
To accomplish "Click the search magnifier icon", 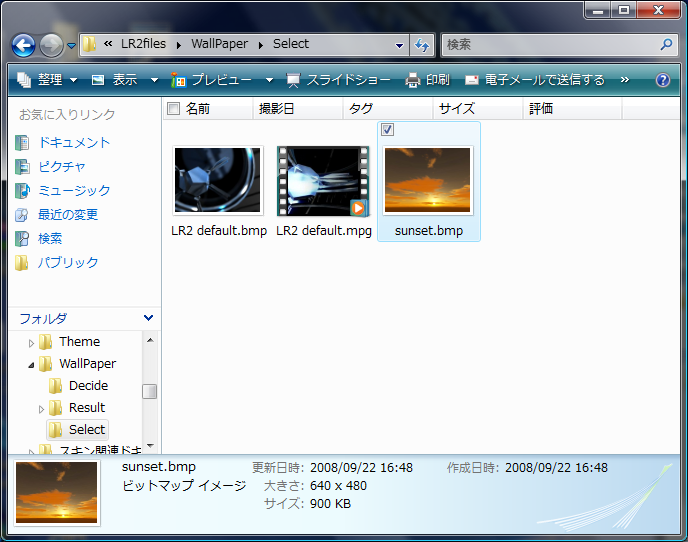I will pos(667,45).
